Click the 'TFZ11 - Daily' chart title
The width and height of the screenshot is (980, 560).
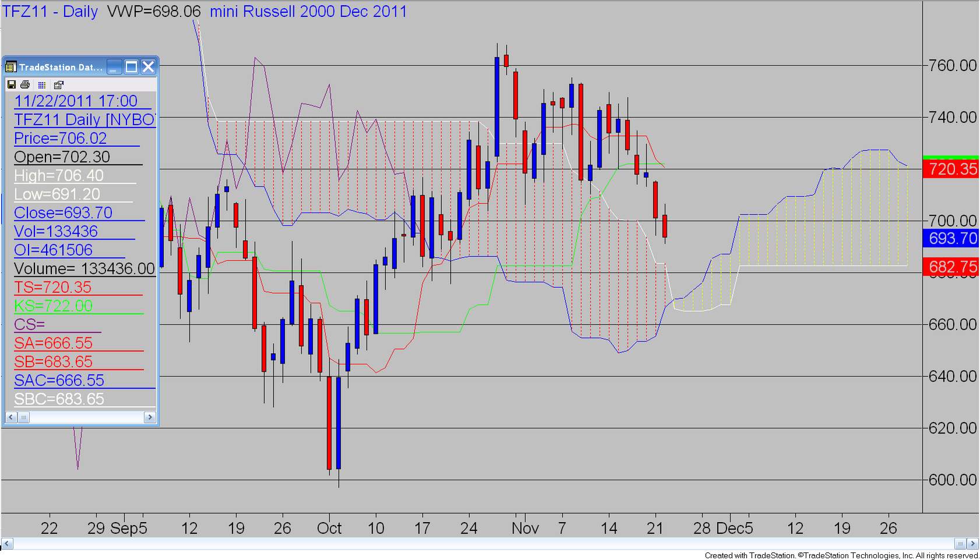coord(50,11)
